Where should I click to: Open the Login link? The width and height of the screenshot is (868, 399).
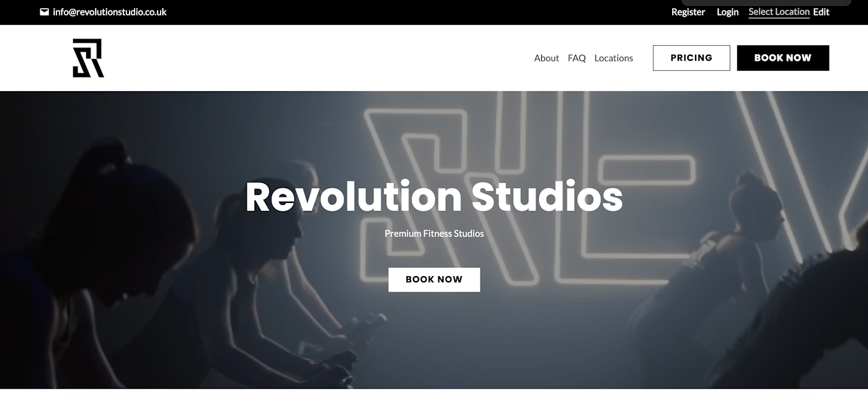point(728,12)
